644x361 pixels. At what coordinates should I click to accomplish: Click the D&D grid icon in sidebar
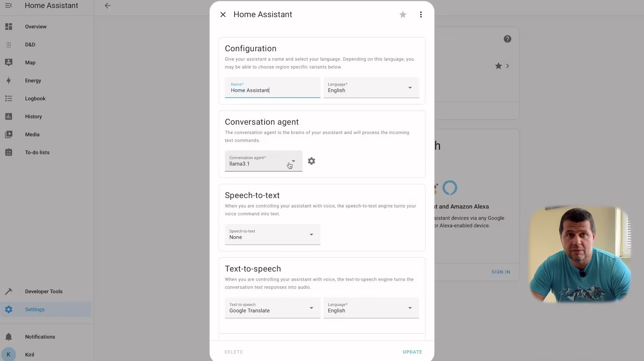pyautogui.click(x=9, y=45)
